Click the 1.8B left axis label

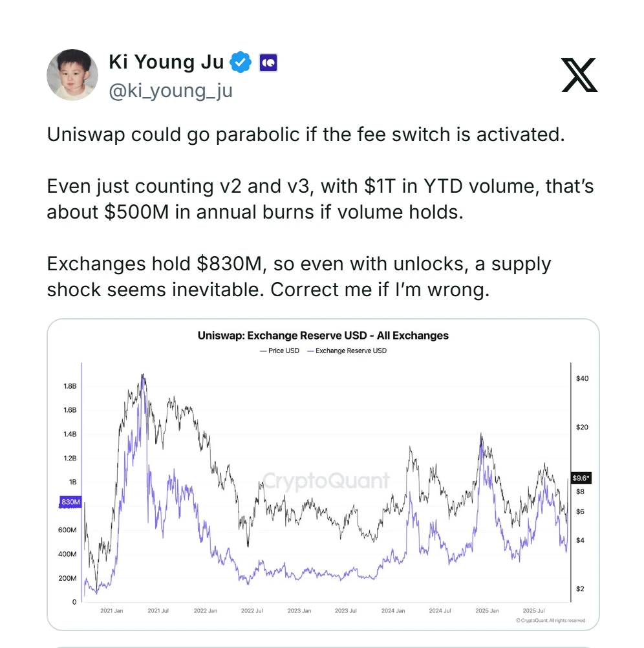point(69,386)
